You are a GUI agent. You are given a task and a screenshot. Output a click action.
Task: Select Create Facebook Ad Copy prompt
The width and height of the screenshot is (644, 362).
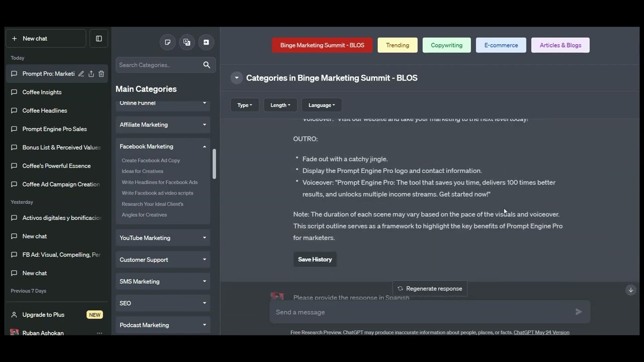[x=151, y=160]
